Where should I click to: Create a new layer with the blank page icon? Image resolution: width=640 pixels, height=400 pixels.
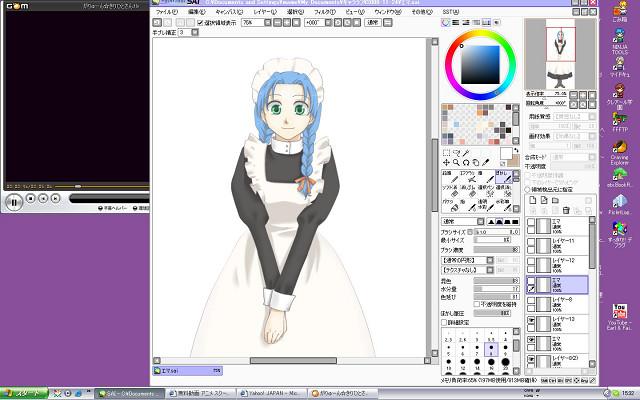[x=533, y=200]
